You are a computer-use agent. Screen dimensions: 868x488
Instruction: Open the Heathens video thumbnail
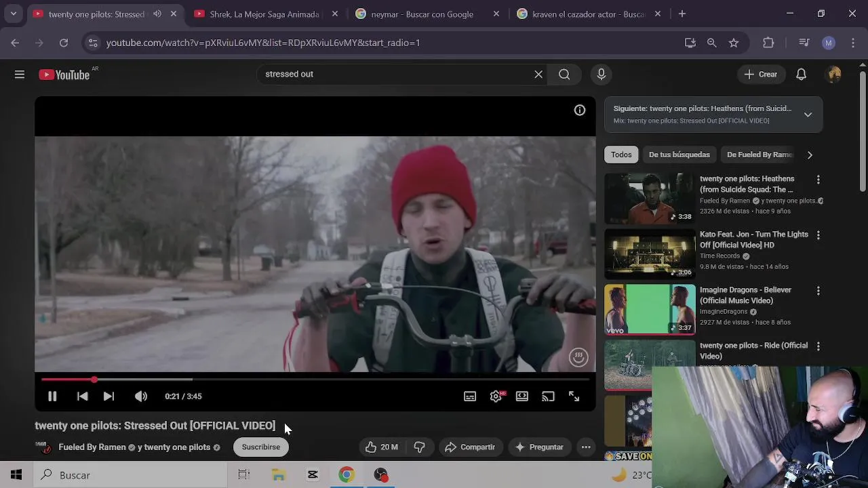click(x=650, y=198)
